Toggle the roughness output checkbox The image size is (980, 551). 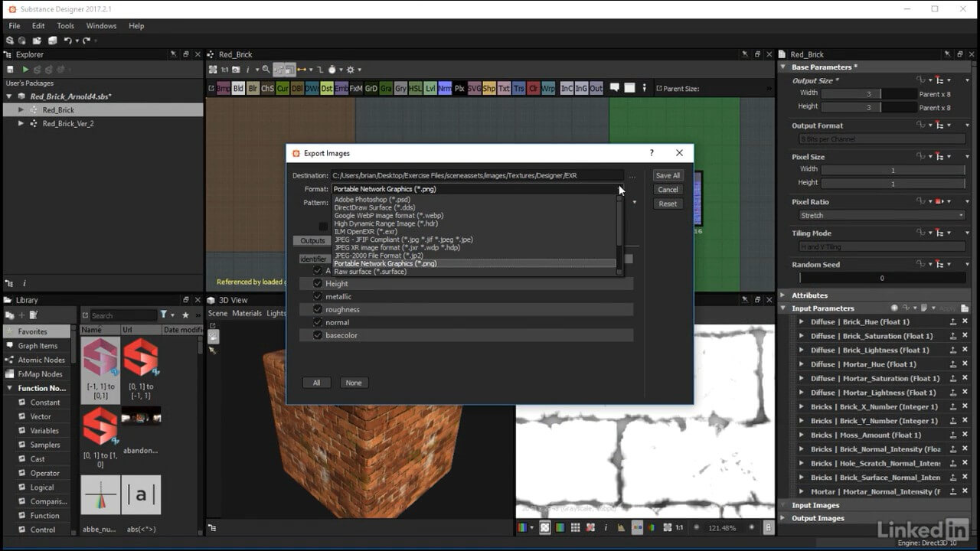click(x=318, y=309)
